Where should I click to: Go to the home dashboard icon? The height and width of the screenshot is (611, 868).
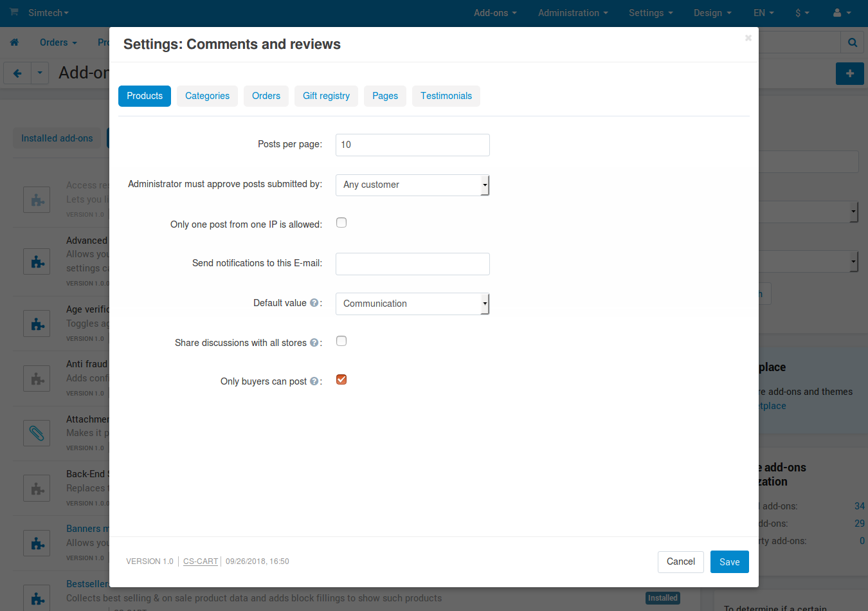[x=14, y=42]
